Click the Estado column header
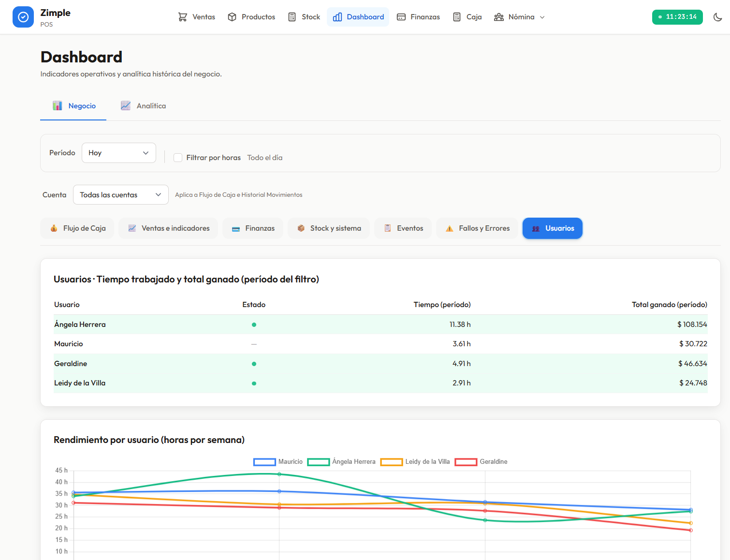The width and height of the screenshot is (730, 560). pos(254,305)
